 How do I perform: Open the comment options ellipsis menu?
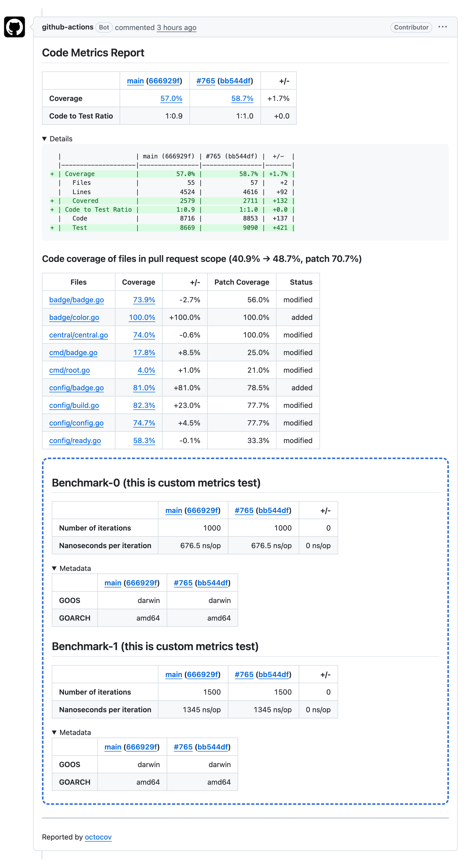(x=442, y=27)
